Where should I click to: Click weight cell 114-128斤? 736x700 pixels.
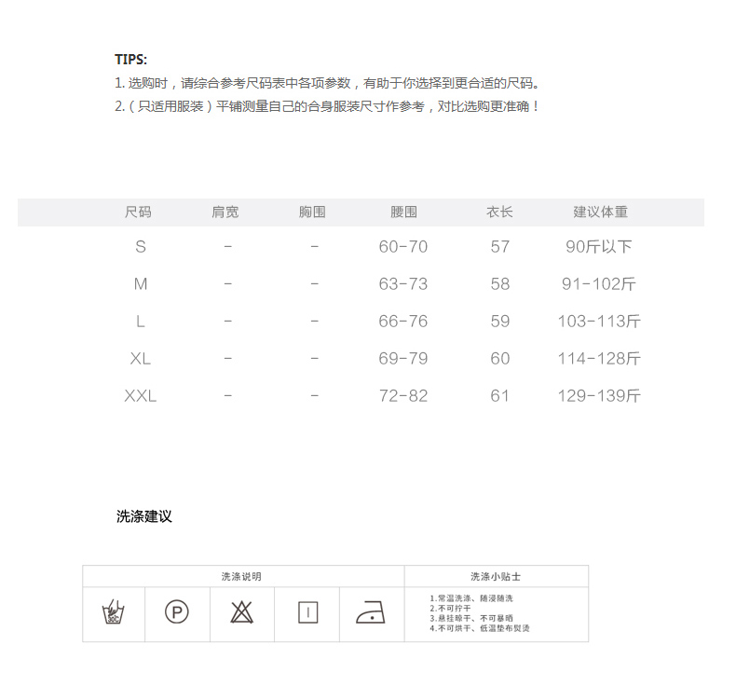pos(599,359)
